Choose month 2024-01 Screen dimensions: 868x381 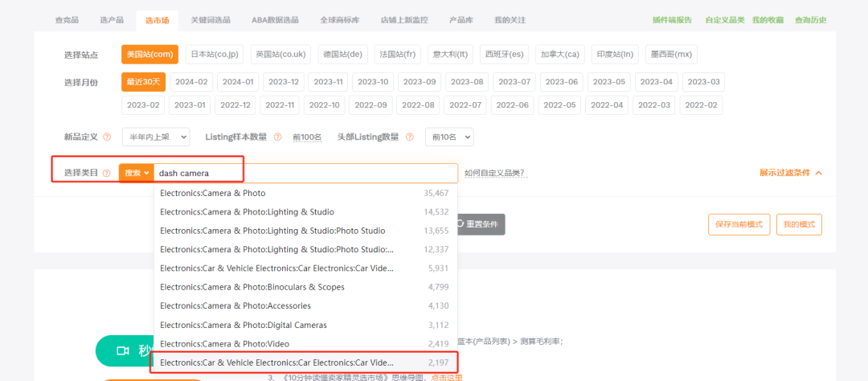click(x=237, y=82)
